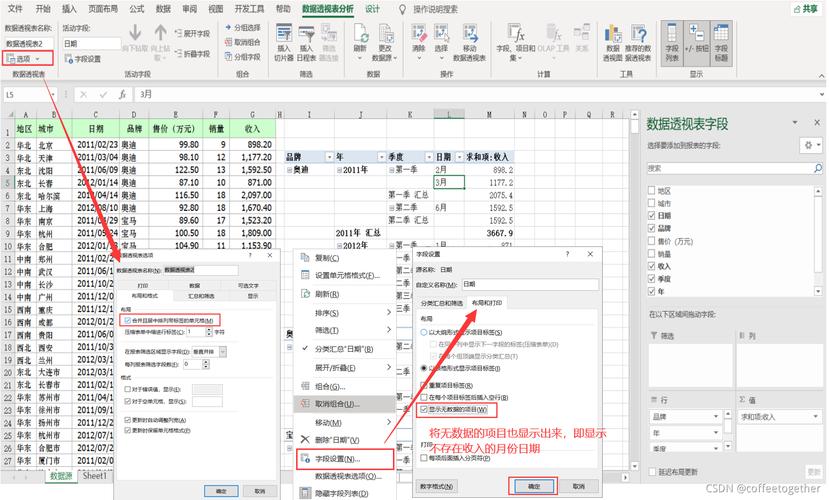Select 以大纲形式显示项目标签 radio option
829x500 pixels.
[x=424, y=332]
